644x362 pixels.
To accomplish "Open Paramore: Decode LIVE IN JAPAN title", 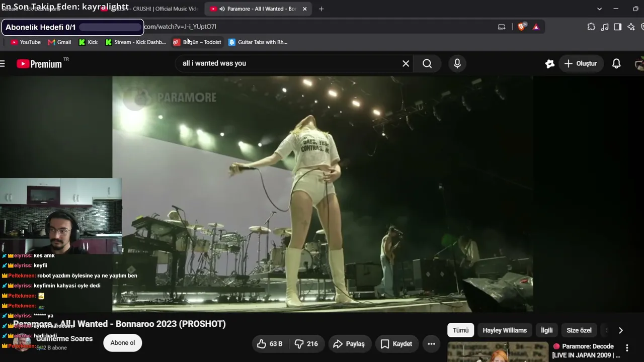I will (587, 351).
